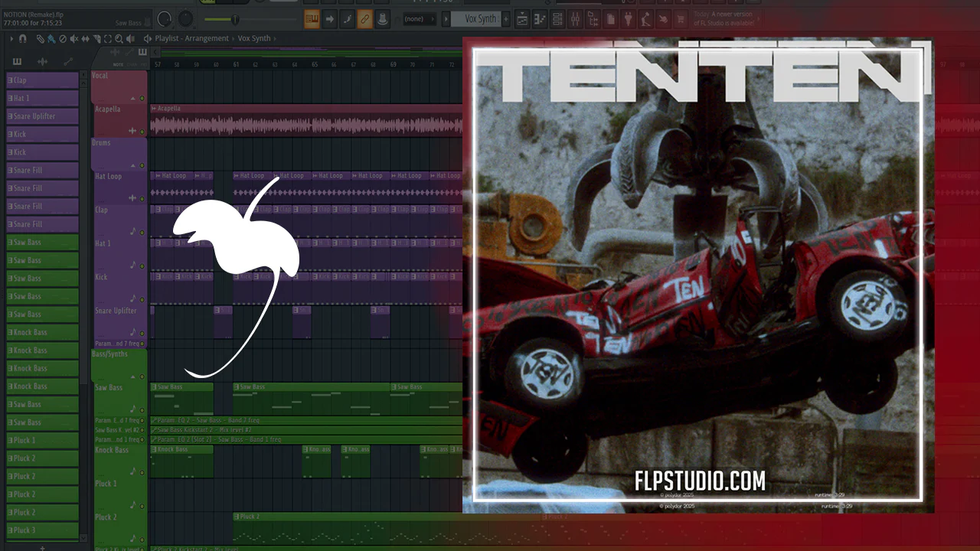This screenshot has height=551, width=980.
Task: Choose the dashed-rectangle Select tool
Action: coord(109,38)
